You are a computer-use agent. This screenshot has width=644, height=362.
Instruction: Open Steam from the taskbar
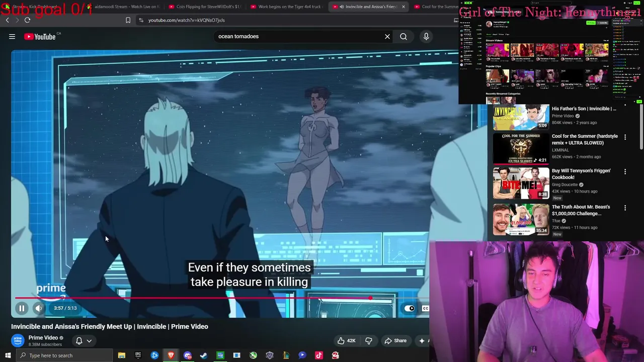pyautogui.click(x=204, y=355)
